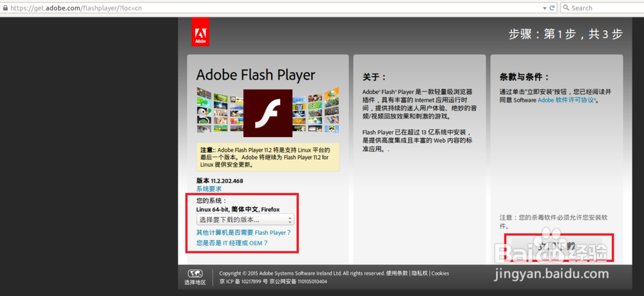Click the Adobe Flash Player heading
This screenshot has width=644, height=296.
pyautogui.click(x=256, y=75)
